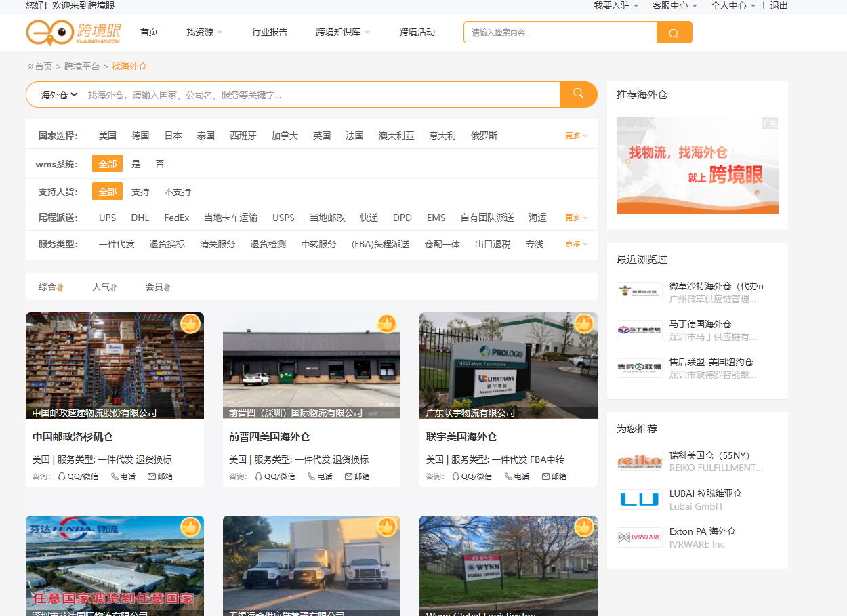The height and width of the screenshot is (616, 847).
Task: Open the REIKO 瑞科美国仓 logo
Action: (639, 461)
